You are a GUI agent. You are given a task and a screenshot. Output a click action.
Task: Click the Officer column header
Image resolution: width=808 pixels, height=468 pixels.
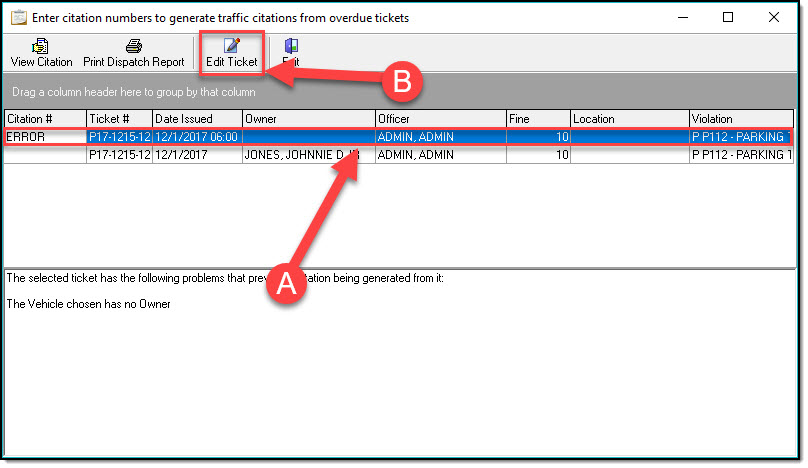tap(438, 119)
